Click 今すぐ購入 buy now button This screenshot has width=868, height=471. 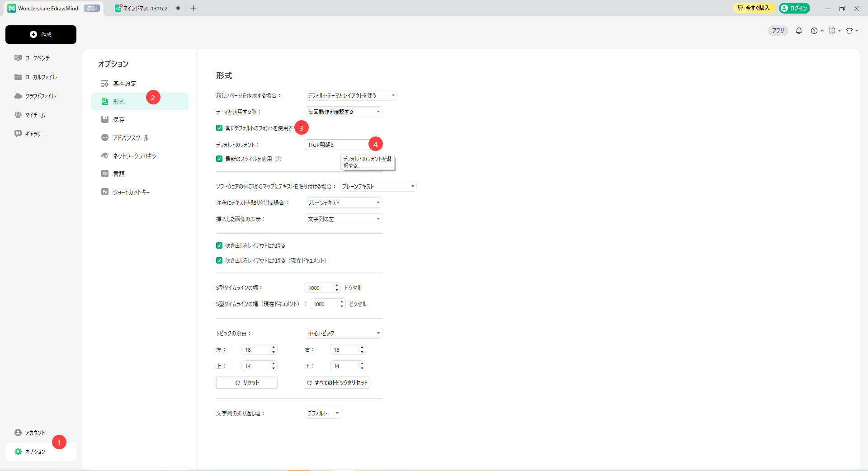coord(754,8)
